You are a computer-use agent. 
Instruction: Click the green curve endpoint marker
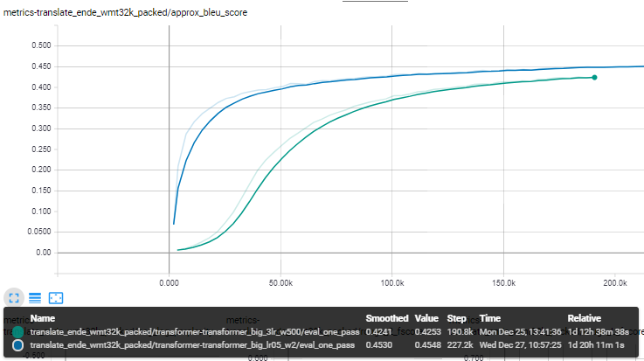coord(594,78)
